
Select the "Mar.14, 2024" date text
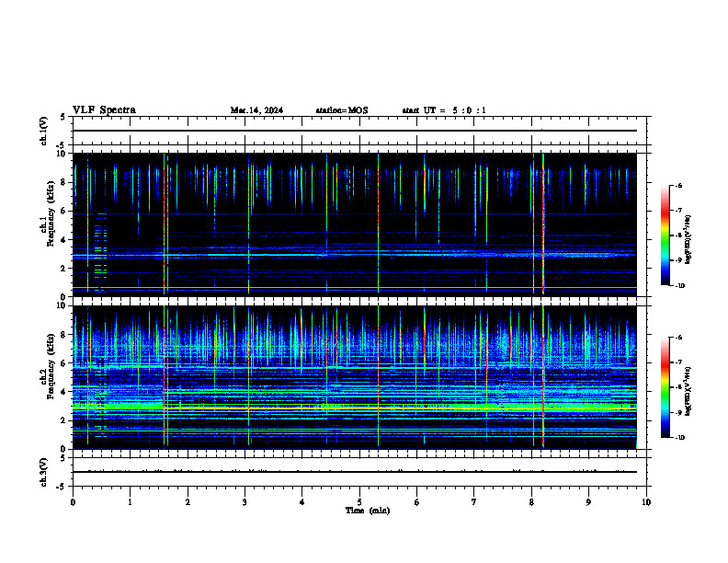click(x=256, y=110)
